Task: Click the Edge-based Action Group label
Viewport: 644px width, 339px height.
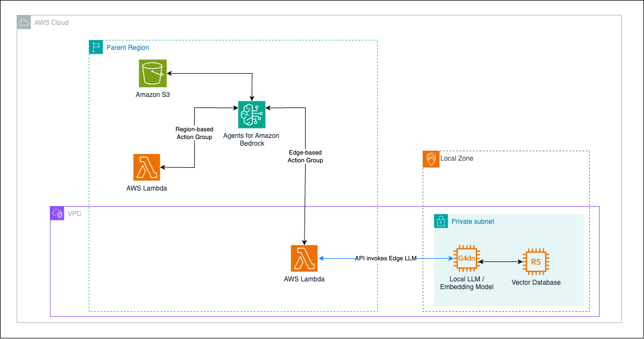Action: click(305, 156)
